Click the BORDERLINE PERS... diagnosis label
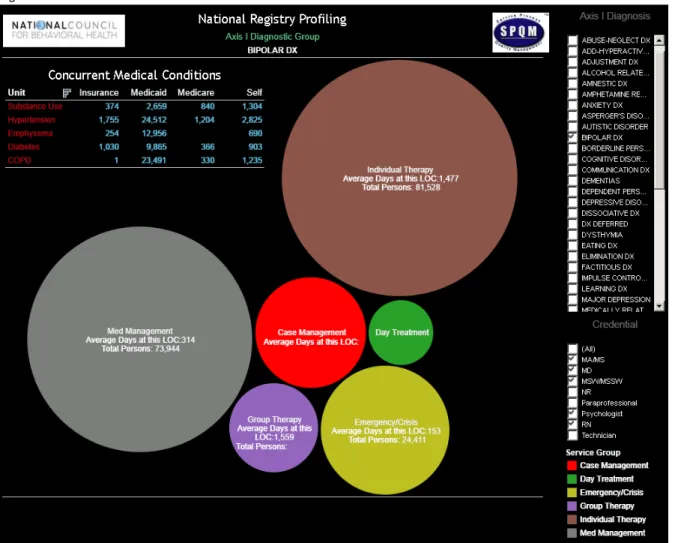The width and height of the screenshot is (675, 543). (x=616, y=148)
